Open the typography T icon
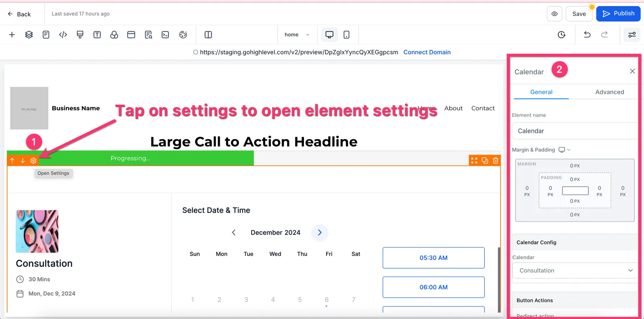 click(97, 35)
